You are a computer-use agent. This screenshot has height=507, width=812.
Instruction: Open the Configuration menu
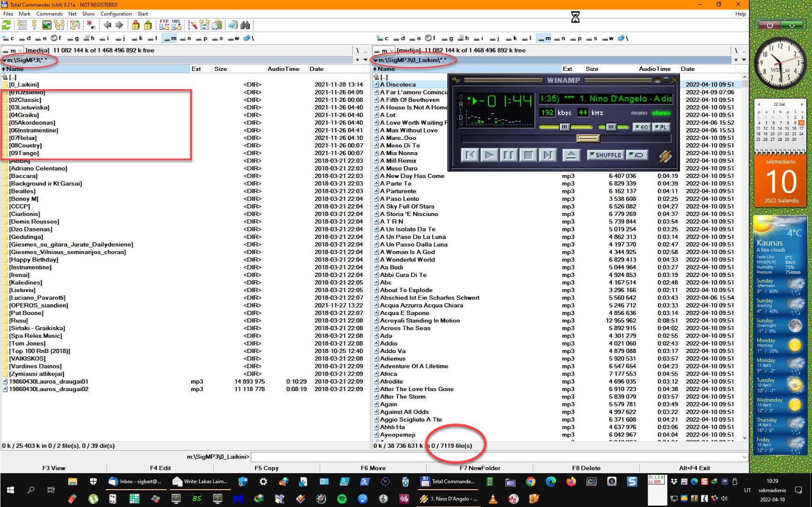pos(116,14)
